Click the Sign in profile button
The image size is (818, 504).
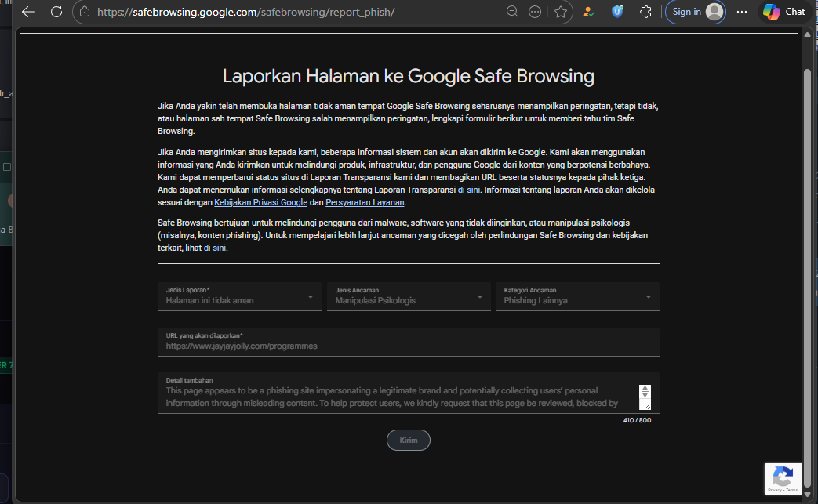[x=696, y=12]
